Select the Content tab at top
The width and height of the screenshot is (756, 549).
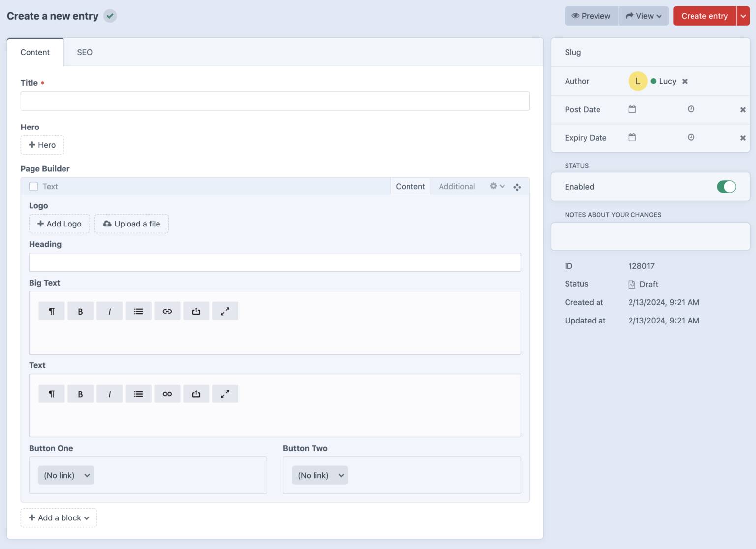tap(35, 52)
